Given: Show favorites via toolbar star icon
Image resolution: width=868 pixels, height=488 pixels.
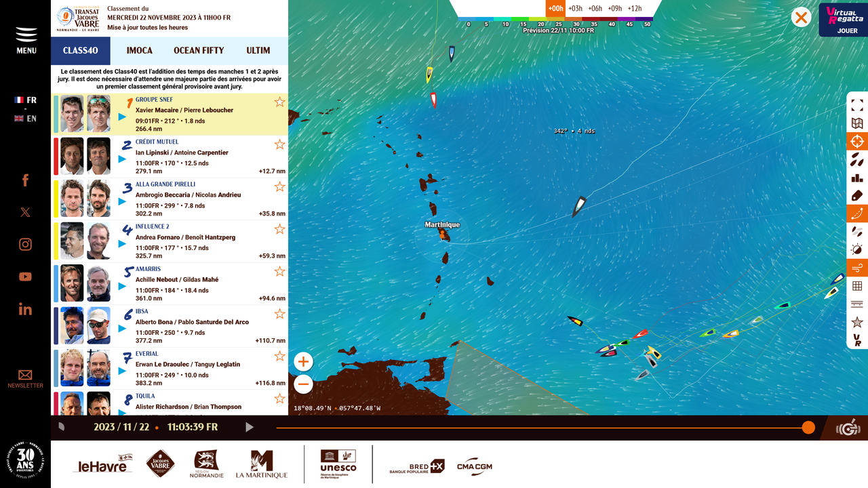Looking at the screenshot, I should (x=857, y=322).
